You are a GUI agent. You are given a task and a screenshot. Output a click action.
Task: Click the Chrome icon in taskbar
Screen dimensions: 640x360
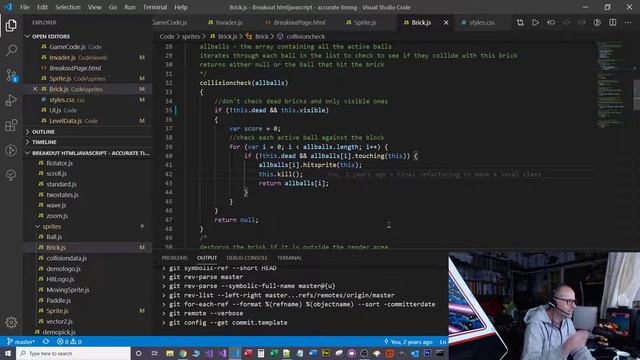(183, 353)
